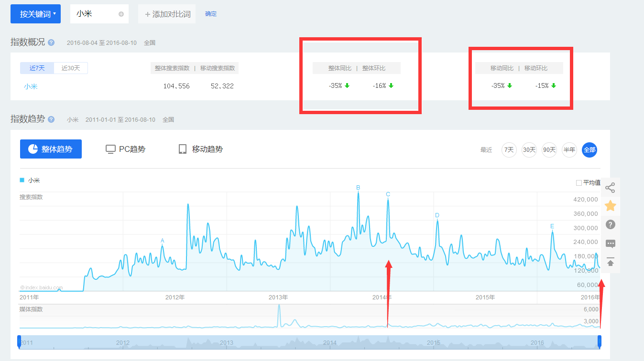Open the question mark help icon in sidebar

pos(610,224)
